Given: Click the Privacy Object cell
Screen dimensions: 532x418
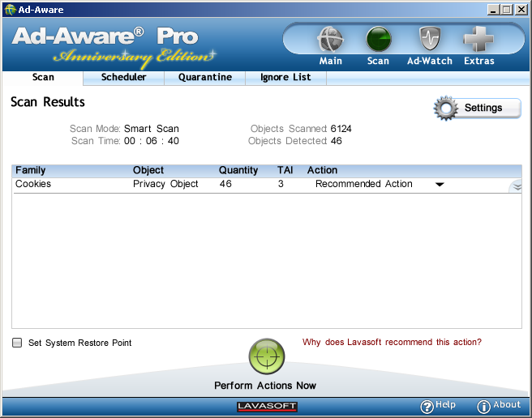Looking at the screenshot, I should [165, 184].
